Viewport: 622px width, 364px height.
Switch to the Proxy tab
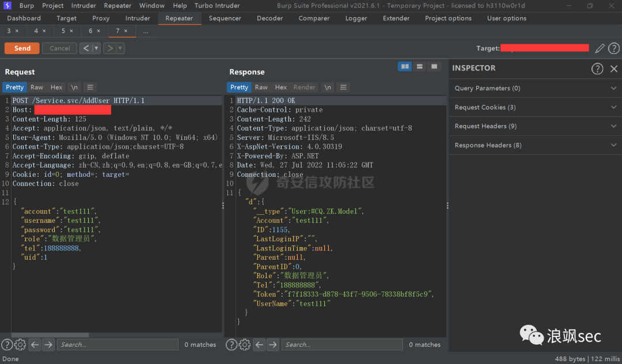tap(101, 18)
